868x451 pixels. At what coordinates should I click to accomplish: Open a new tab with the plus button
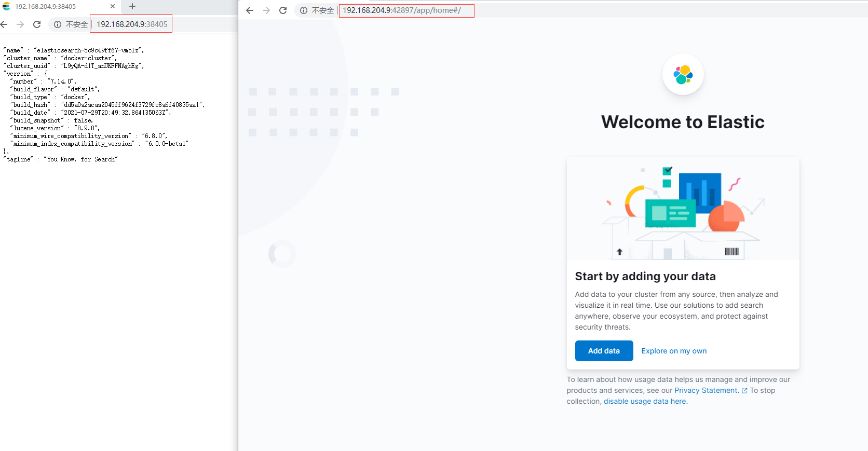(132, 6)
